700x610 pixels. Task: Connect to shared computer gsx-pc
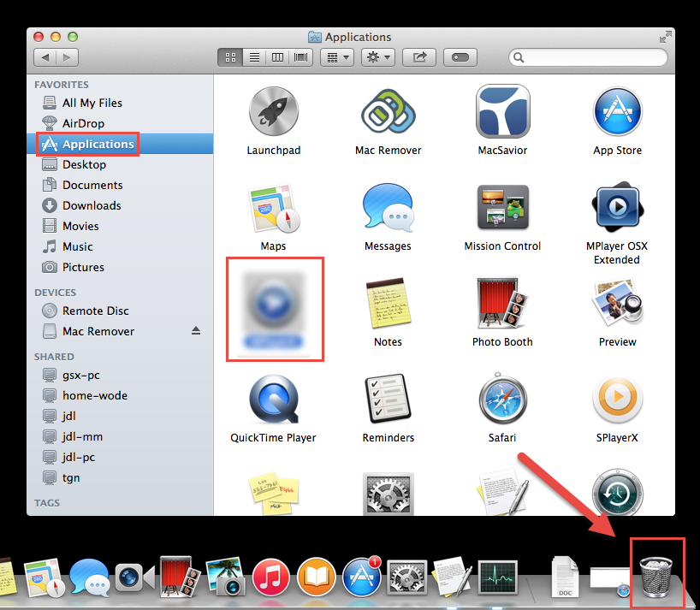click(120, 375)
